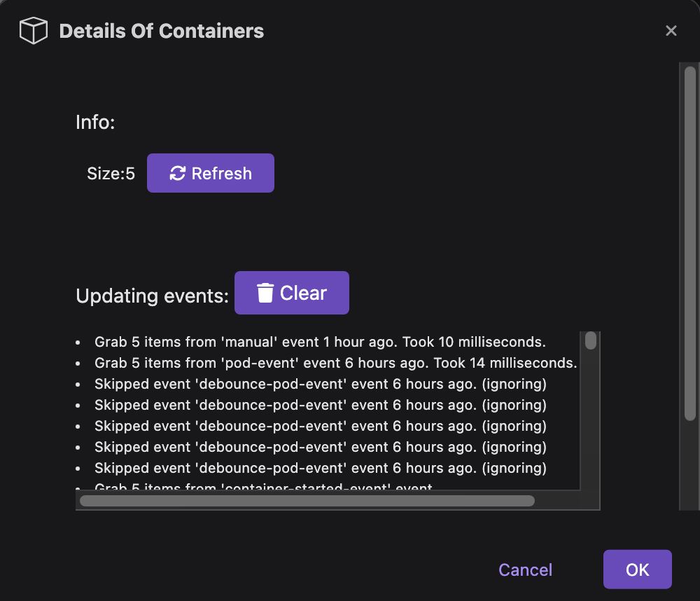
Task: Click the 'Details Of Containers' title text
Action: point(162,31)
